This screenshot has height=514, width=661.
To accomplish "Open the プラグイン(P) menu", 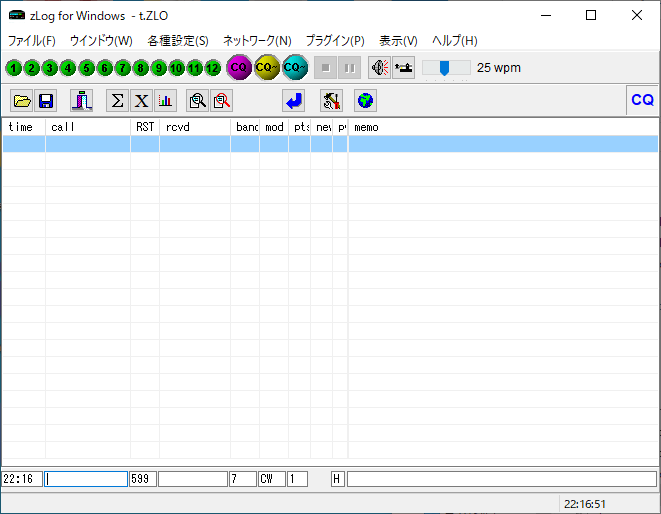I will pyautogui.click(x=335, y=41).
